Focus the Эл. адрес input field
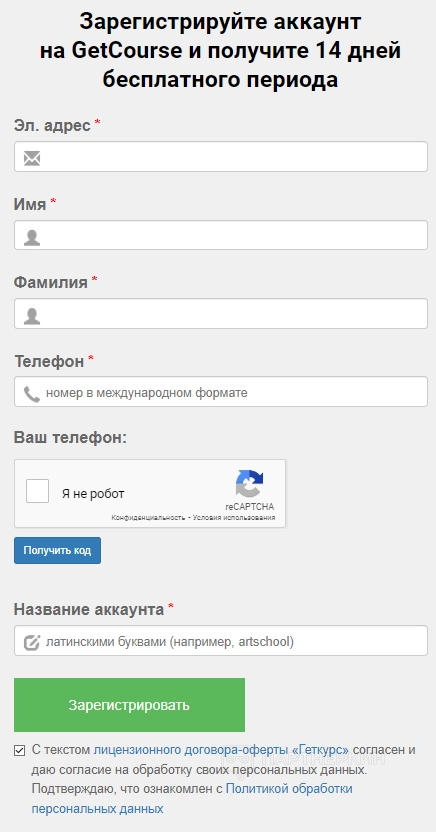 221,157
